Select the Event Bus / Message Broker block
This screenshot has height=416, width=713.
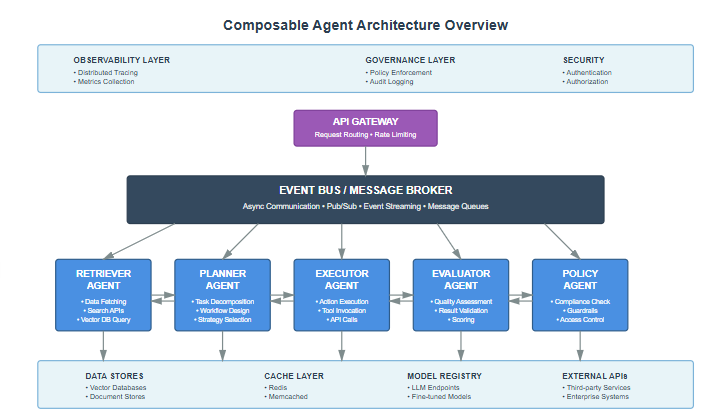(x=365, y=198)
